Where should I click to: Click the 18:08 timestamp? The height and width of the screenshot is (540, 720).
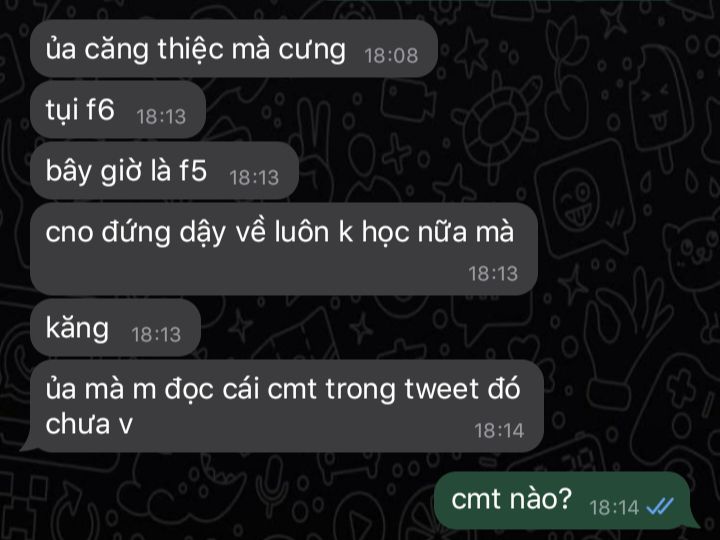coord(391,56)
